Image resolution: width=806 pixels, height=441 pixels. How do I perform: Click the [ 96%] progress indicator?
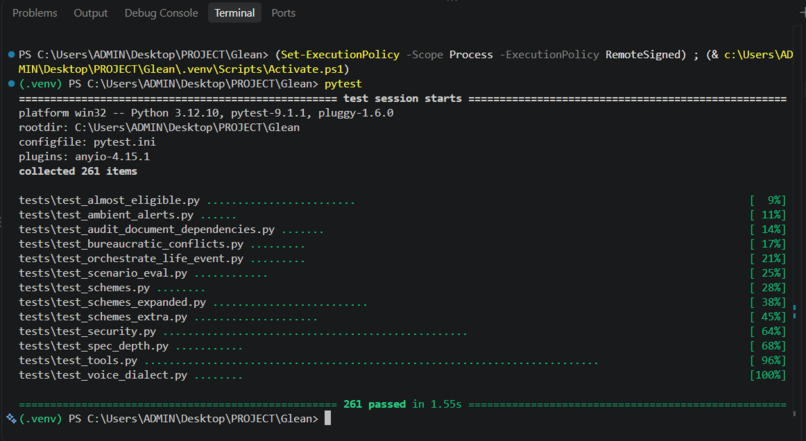click(768, 360)
